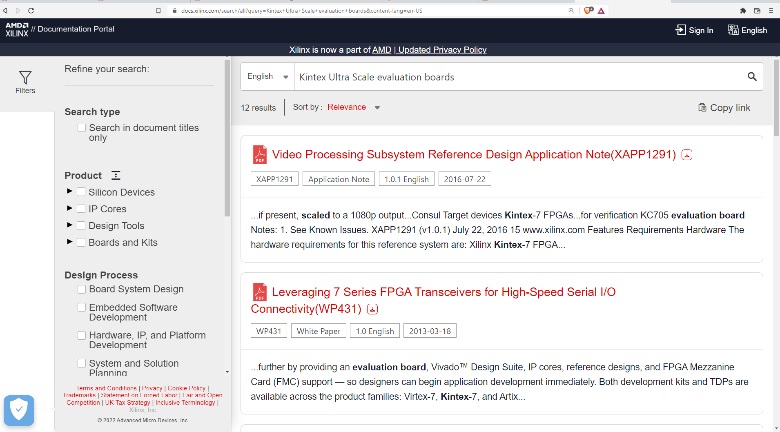
Task: Open Leveraging 7 Series FPGA Transceivers result
Action: pos(433,300)
